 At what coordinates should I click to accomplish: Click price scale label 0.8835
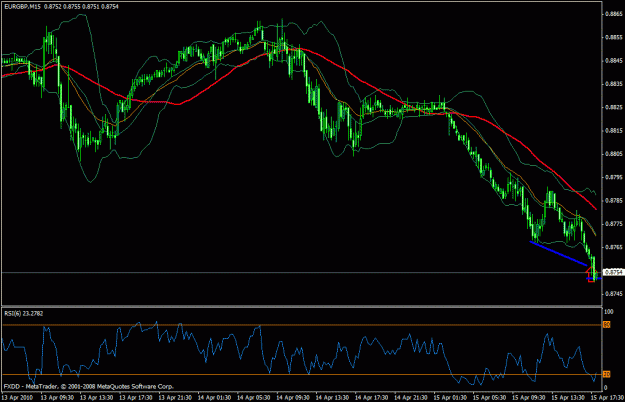tap(614, 84)
